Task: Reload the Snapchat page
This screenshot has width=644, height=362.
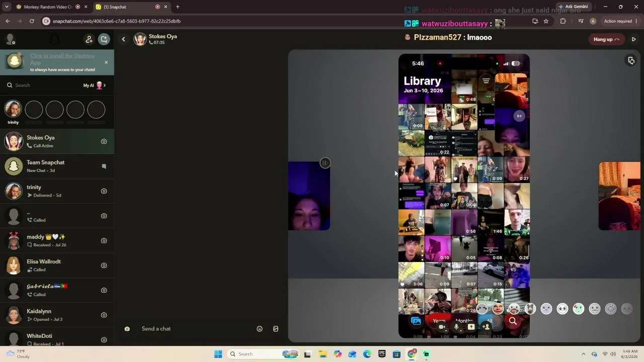Action: (32, 21)
